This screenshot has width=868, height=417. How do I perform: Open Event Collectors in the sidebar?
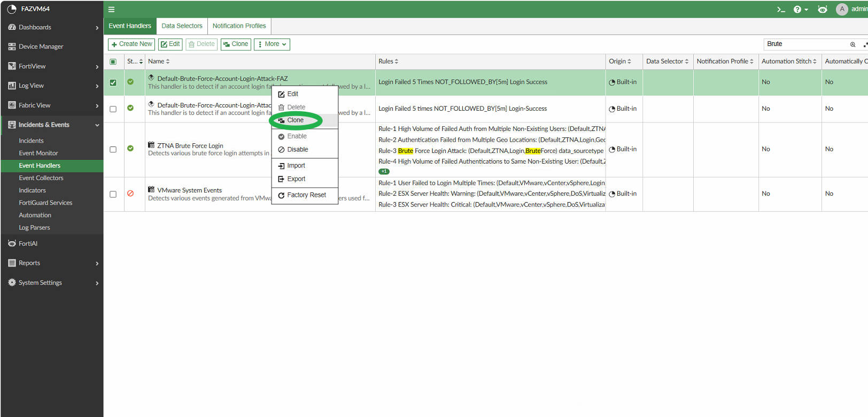(41, 178)
